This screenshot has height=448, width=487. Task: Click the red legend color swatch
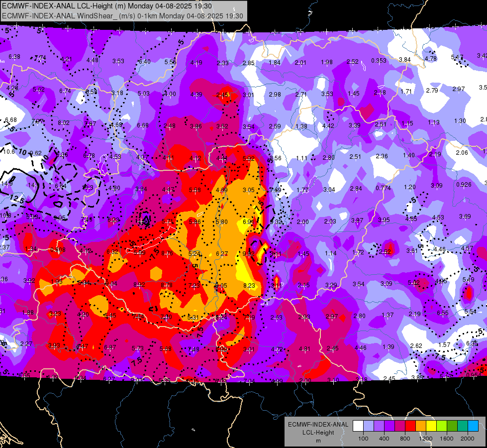pos(410,426)
